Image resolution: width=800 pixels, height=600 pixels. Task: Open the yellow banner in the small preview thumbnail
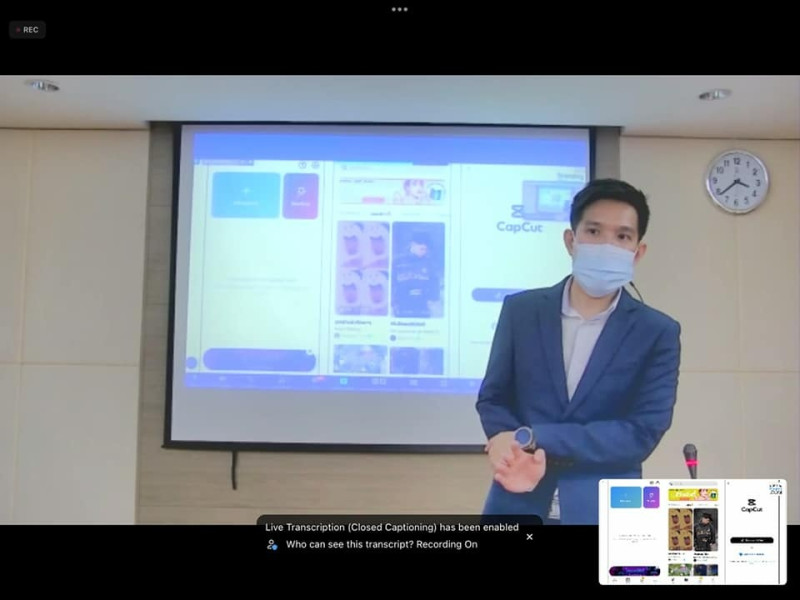click(x=693, y=494)
